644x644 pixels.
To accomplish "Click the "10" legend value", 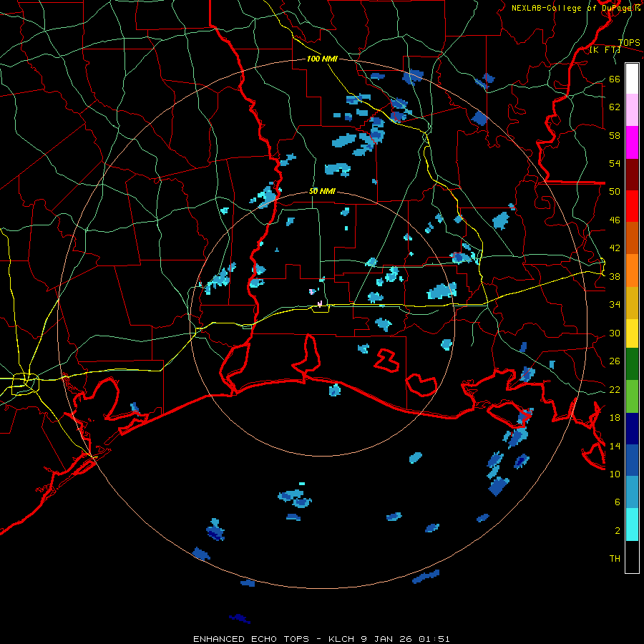I will click(615, 474).
